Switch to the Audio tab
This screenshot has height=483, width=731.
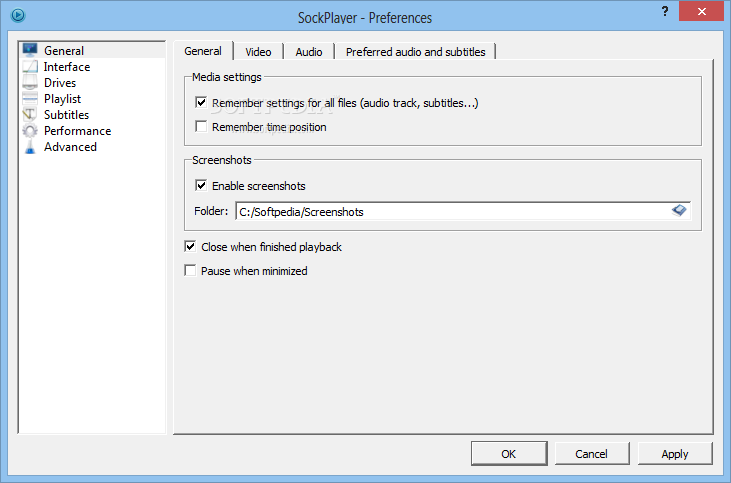(309, 52)
